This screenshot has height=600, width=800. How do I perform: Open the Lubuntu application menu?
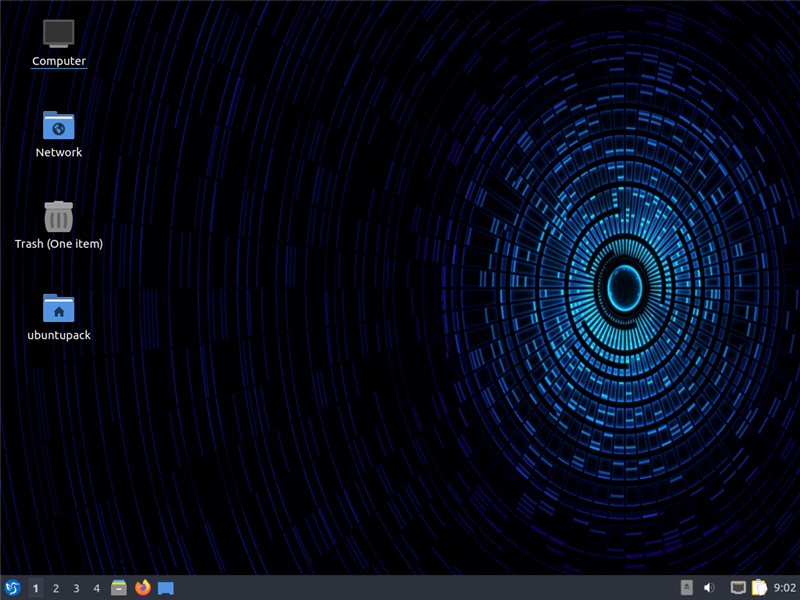tap(12, 588)
